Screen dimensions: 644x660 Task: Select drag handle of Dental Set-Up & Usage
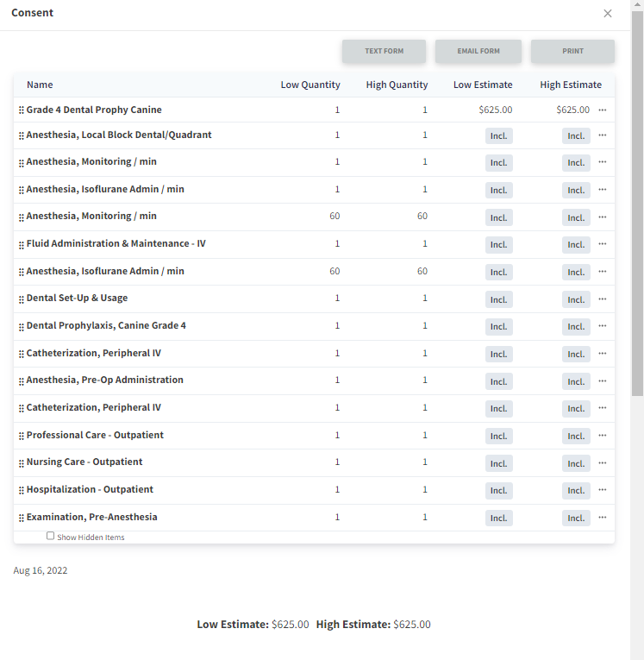click(x=22, y=299)
